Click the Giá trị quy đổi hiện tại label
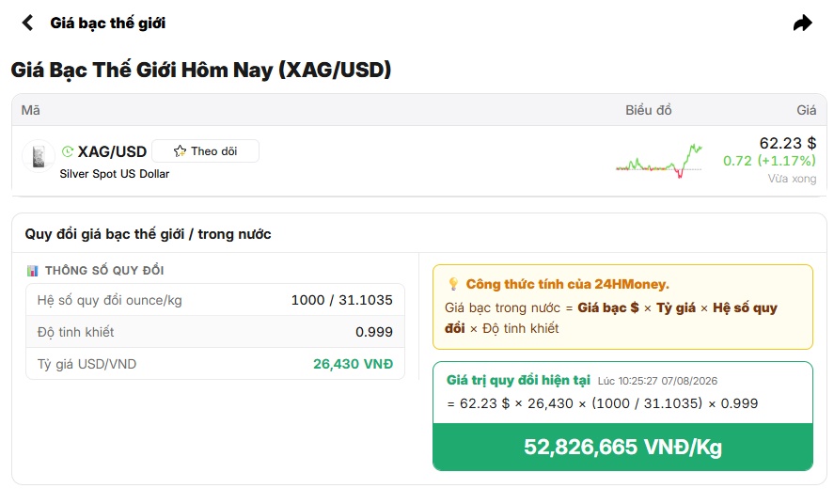834x504 pixels. (518, 380)
